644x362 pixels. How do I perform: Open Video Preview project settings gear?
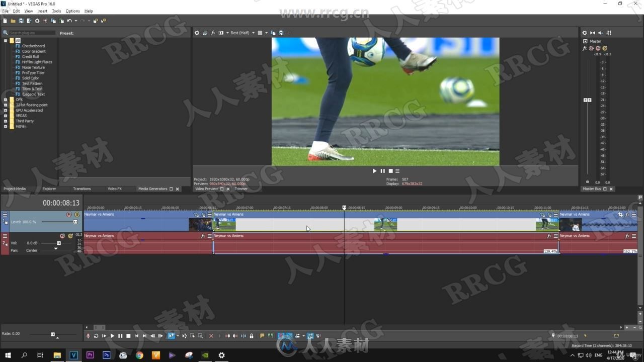[197, 33]
